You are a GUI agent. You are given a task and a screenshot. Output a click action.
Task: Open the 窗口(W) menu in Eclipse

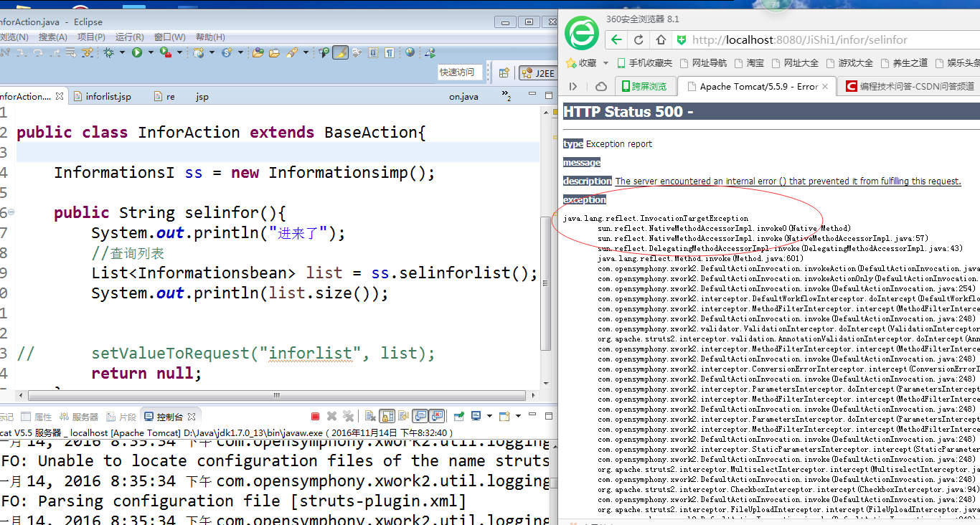[x=169, y=37]
